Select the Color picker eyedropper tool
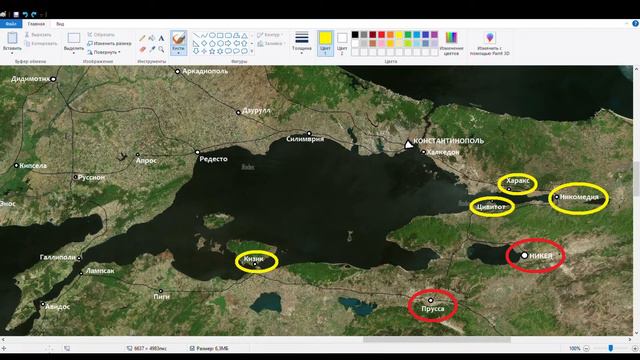This screenshot has width=640, height=360. pos(152,49)
